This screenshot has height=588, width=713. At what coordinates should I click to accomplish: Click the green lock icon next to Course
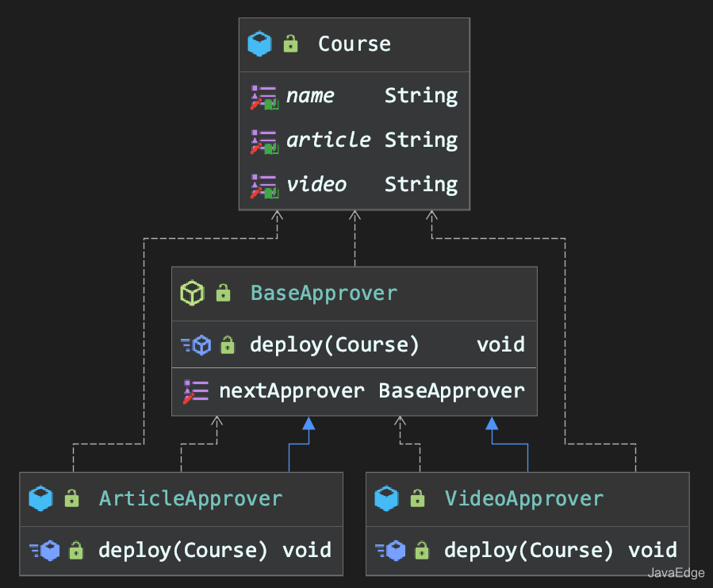[x=291, y=44]
